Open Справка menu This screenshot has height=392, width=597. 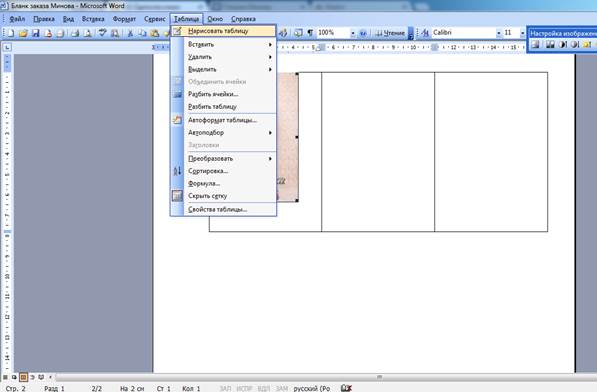243,19
